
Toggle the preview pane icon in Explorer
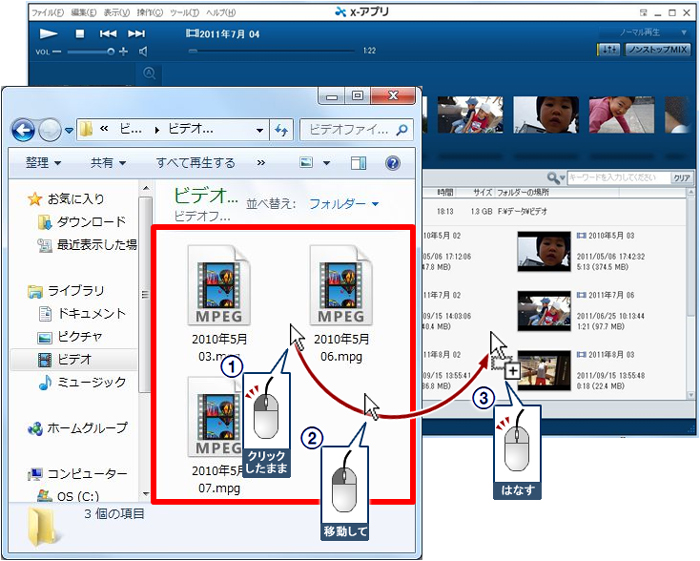[358, 163]
